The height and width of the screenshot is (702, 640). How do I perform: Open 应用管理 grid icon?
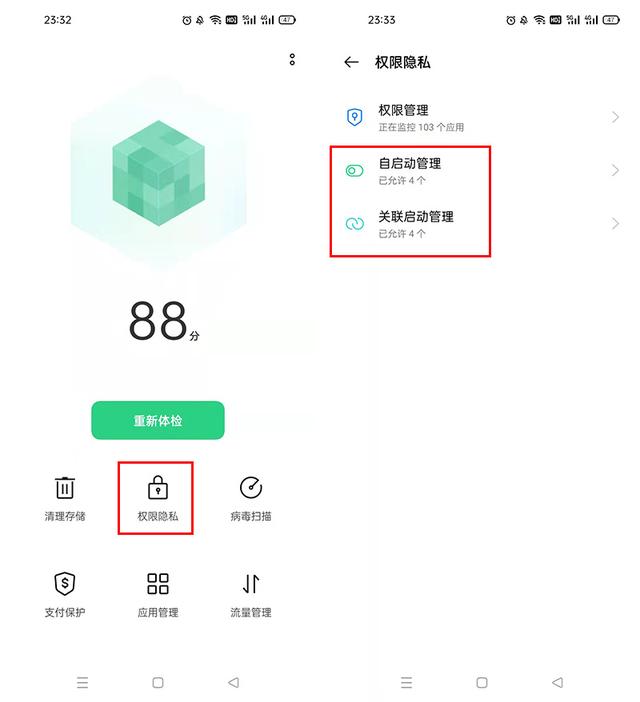158,583
